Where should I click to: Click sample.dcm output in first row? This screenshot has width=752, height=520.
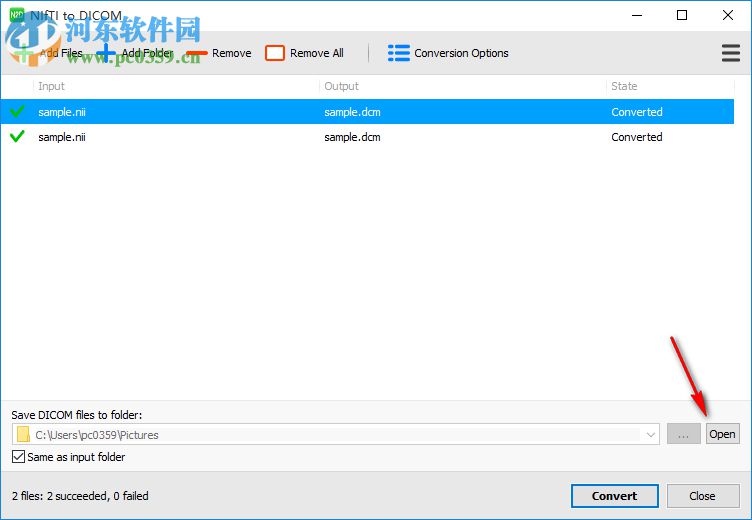[x=352, y=112]
